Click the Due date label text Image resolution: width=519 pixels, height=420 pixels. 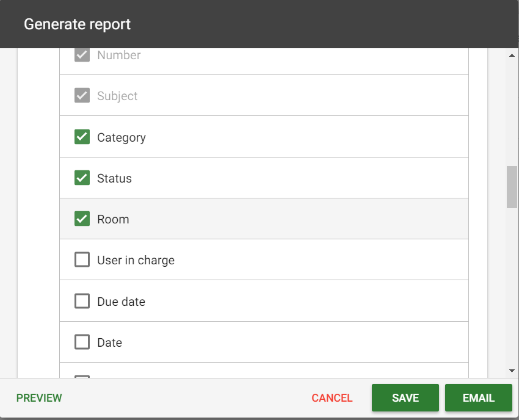tap(121, 302)
